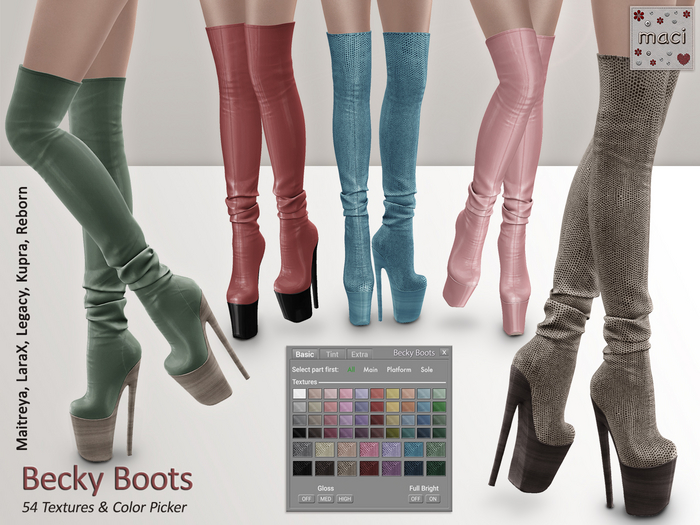The height and width of the screenshot is (525, 700).
Task: Apply the dark green snakeskin swatch
Action: tap(436, 468)
